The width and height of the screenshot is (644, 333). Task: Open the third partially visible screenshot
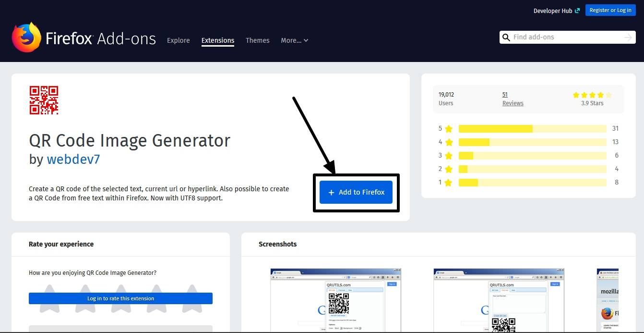coord(608,300)
